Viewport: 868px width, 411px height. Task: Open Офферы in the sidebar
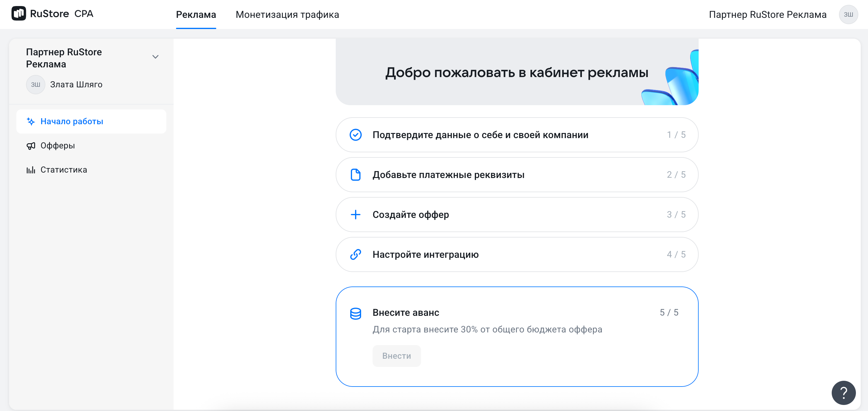(58, 146)
